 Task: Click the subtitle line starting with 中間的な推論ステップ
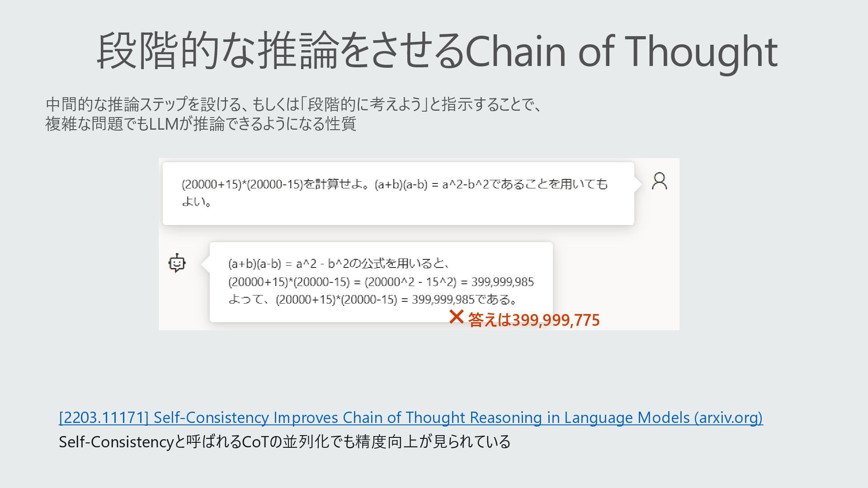293,104
